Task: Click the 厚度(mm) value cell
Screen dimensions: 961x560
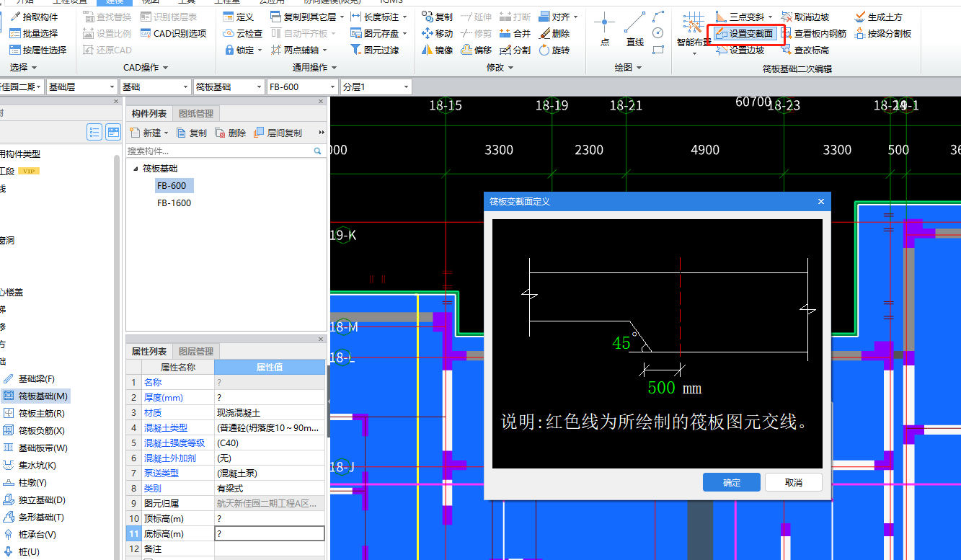Action: (x=270, y=398)
